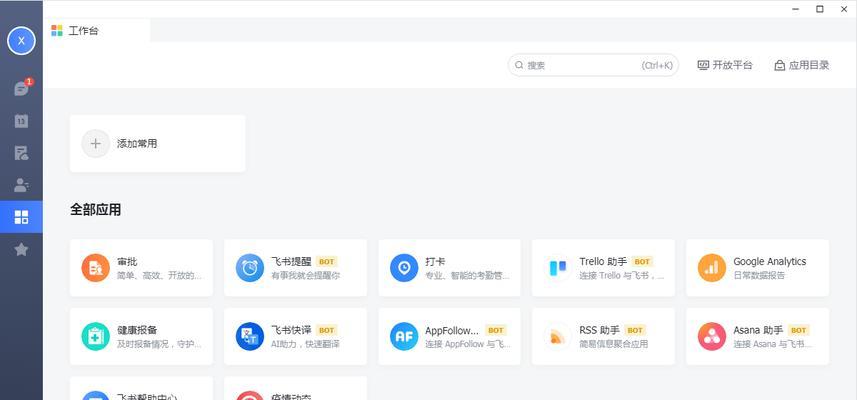
Task: Open the Docs sidebar icon
Action: point(21,153)
